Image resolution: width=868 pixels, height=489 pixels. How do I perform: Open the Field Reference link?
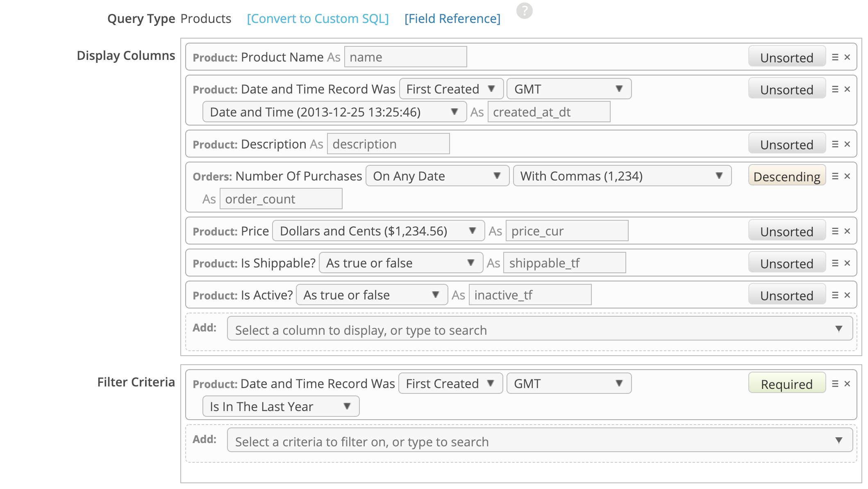(452, 19)
